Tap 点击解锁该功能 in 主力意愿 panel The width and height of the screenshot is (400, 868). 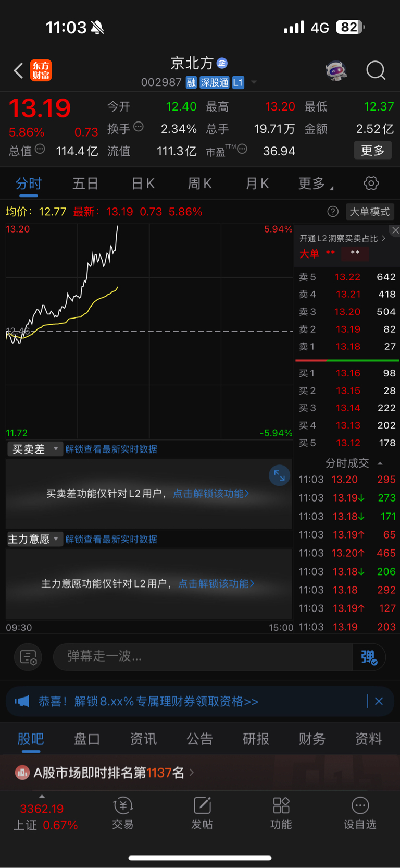216,583
